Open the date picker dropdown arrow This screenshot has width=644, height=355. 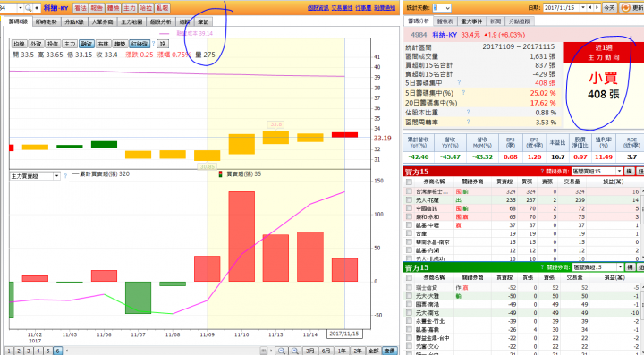[x=583, y=8]
